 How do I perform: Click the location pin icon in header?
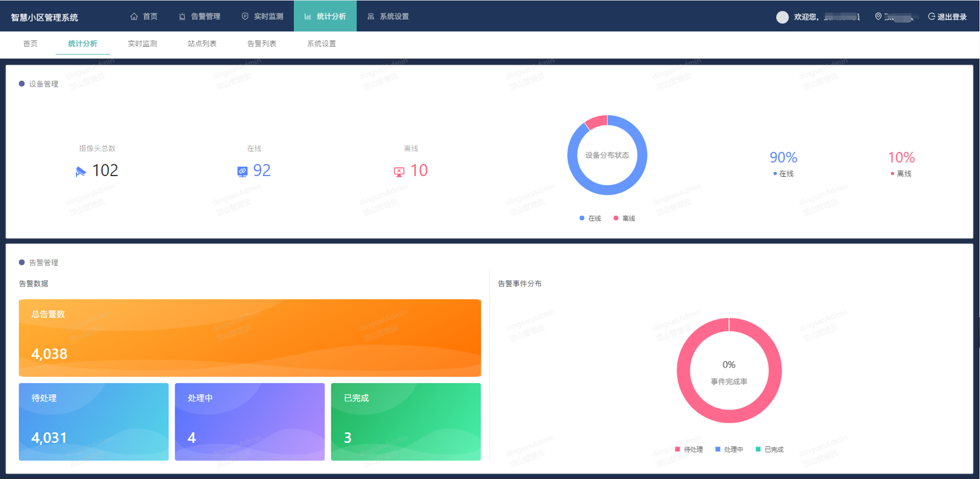pos(878,17)
